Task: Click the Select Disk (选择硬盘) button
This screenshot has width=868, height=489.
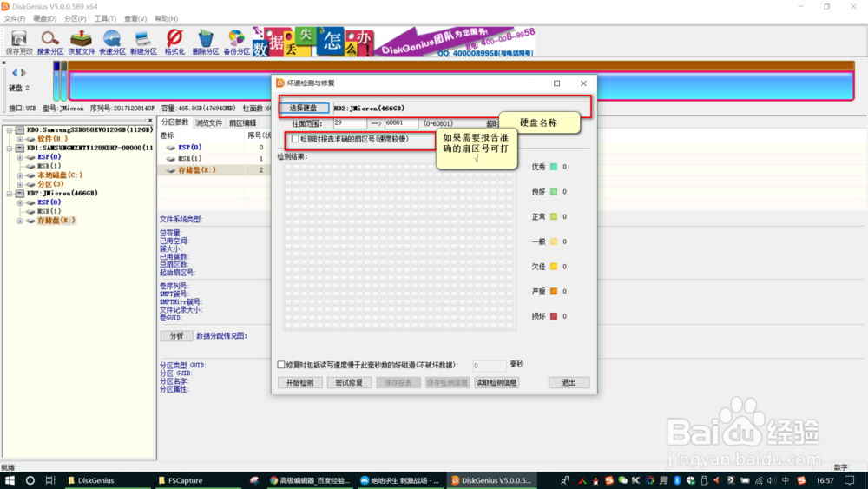Action: (303, 108)
